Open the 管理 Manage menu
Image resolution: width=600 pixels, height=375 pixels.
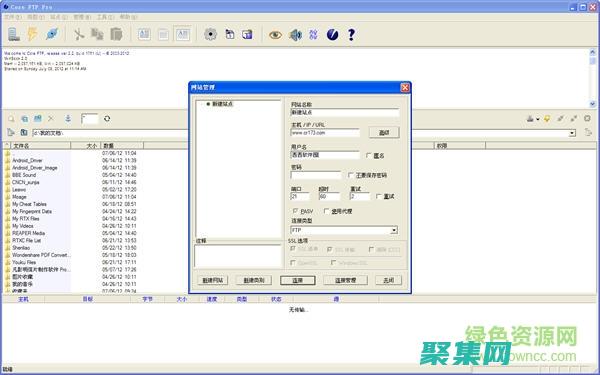point(82,17)
